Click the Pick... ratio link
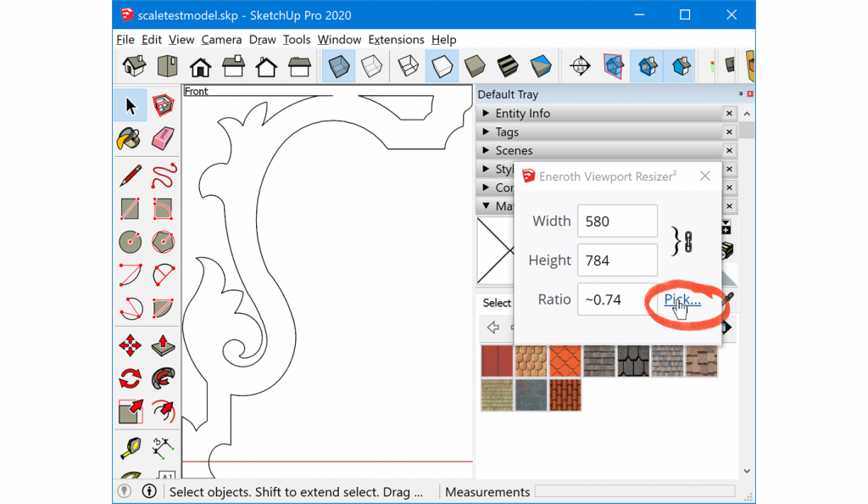Screen dimensions: 868x504 (682, 300)
